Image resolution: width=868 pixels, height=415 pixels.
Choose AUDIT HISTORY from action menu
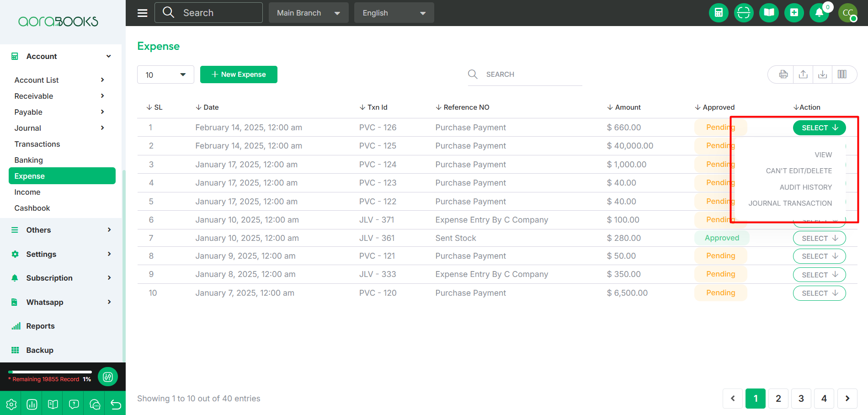tap(806, 187)
